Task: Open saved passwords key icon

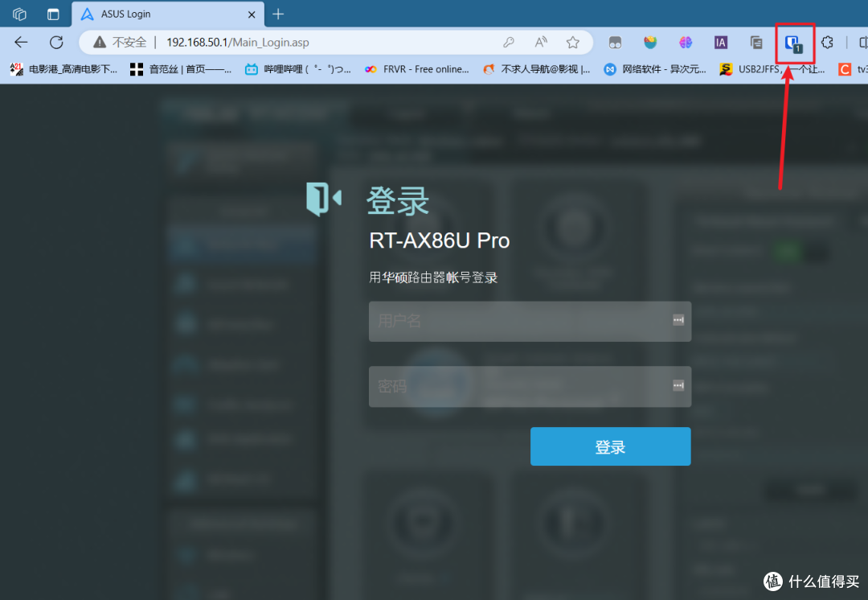Action: 508,42
